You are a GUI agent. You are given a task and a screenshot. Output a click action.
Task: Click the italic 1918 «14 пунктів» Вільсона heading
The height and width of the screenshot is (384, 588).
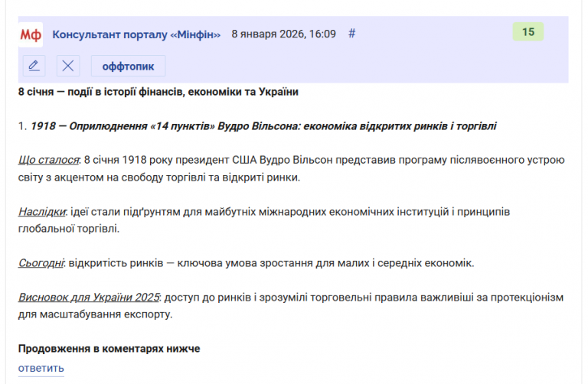point(263,126)
